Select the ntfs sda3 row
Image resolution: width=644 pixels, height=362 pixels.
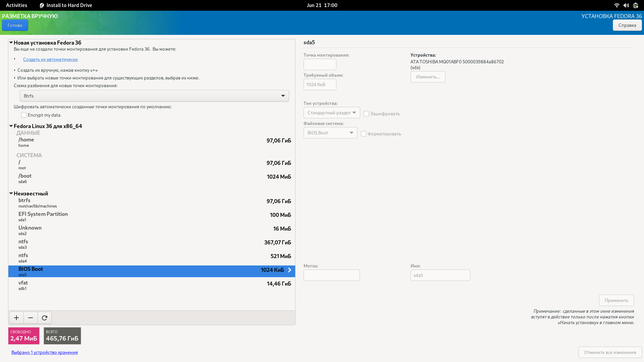(152, 244)
